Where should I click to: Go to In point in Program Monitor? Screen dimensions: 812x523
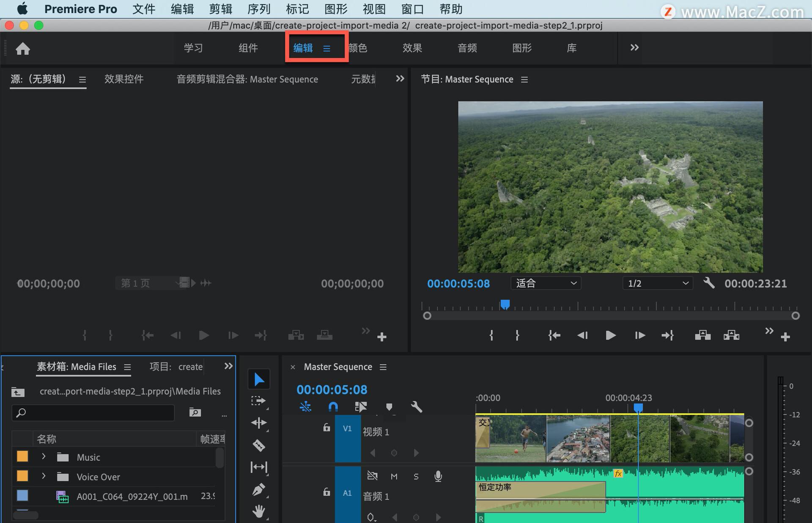pyautogui.click(x=554, y=335)
